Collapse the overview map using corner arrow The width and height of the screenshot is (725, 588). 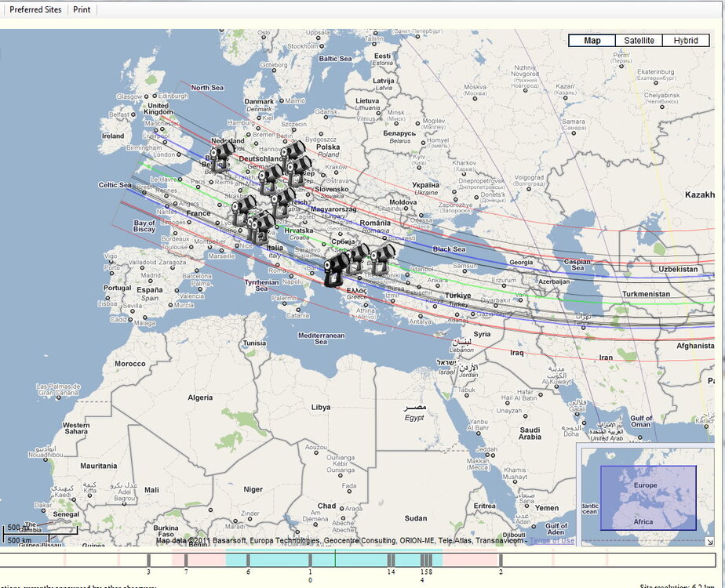click(709, 542)
